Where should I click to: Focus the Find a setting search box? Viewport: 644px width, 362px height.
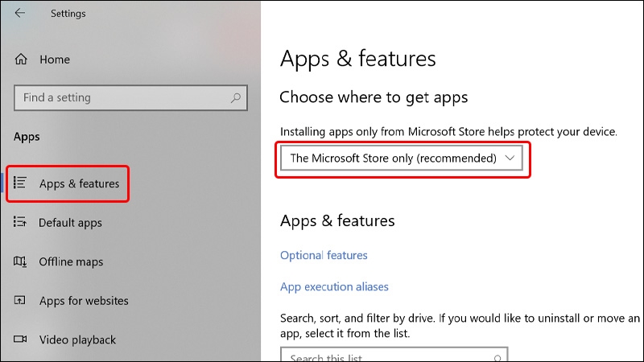click(x=121, y=98)
